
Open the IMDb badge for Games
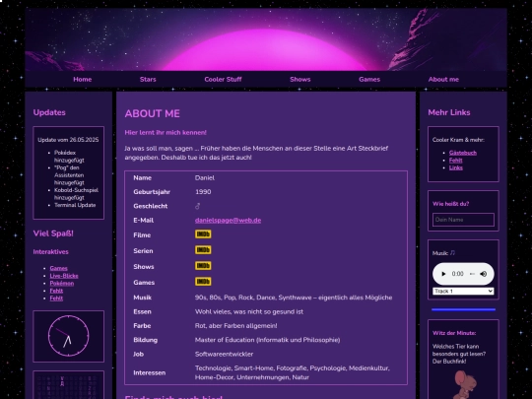coord(203,282)
